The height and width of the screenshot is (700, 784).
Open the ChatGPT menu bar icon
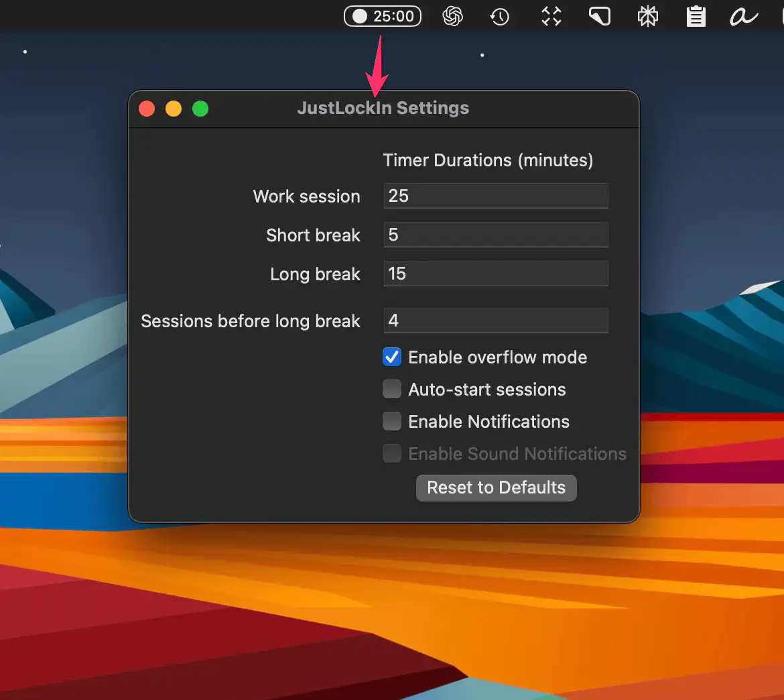(452, 17)
